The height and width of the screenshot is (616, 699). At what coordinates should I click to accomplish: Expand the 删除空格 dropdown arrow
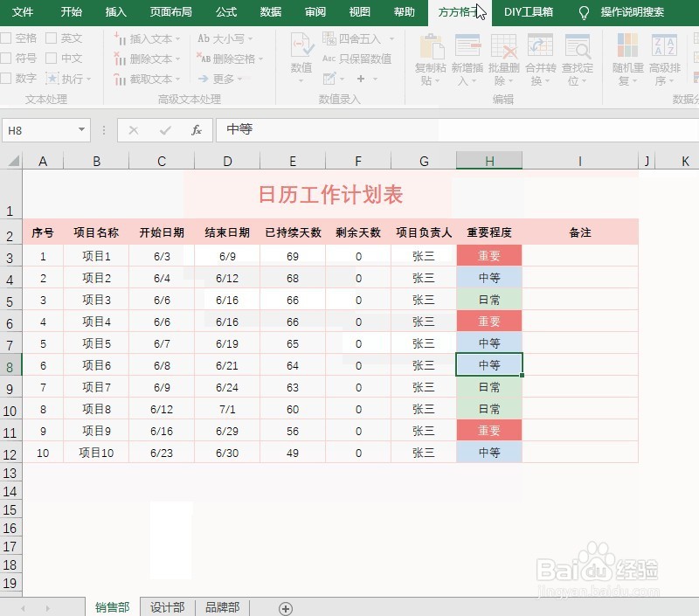260,59
